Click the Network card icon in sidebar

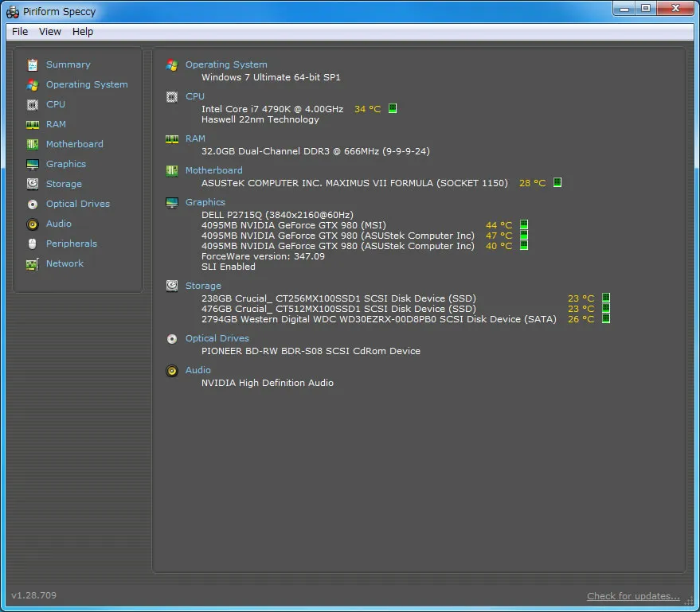click(32, 264)
